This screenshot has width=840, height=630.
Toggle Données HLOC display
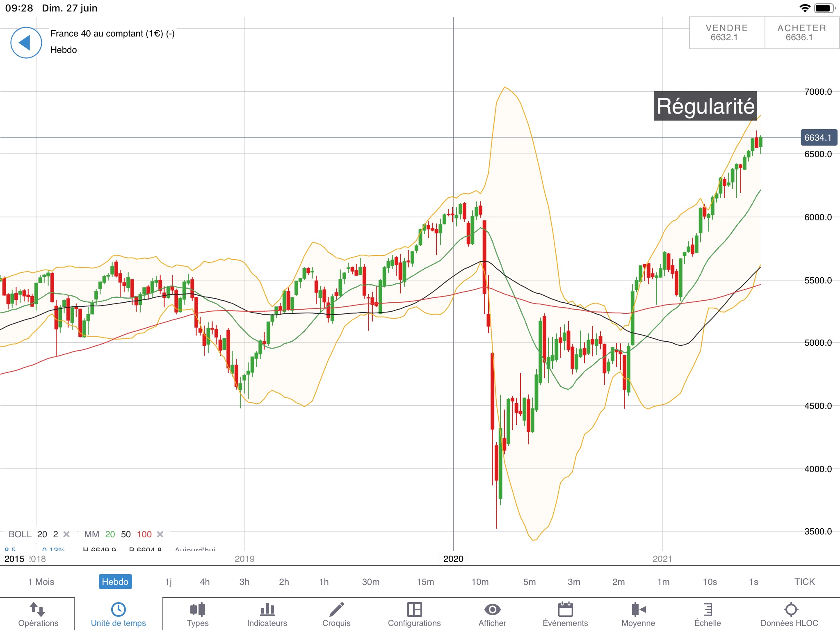(790, 610)
